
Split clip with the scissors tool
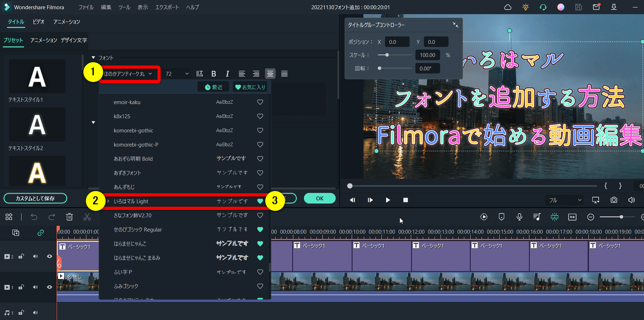(87, 217)
